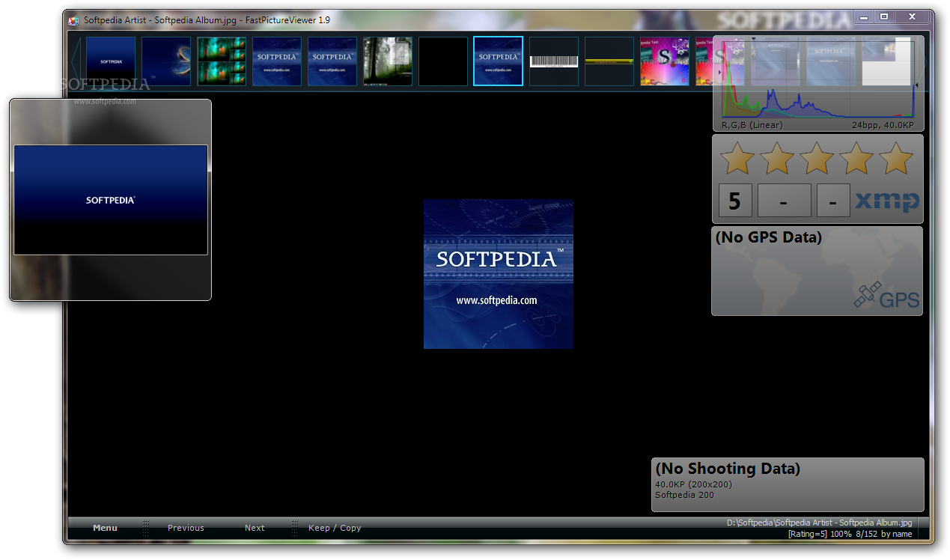This screenshot has height=560, width=950.
Task: Click the fourth rating star
Action: 856,158
